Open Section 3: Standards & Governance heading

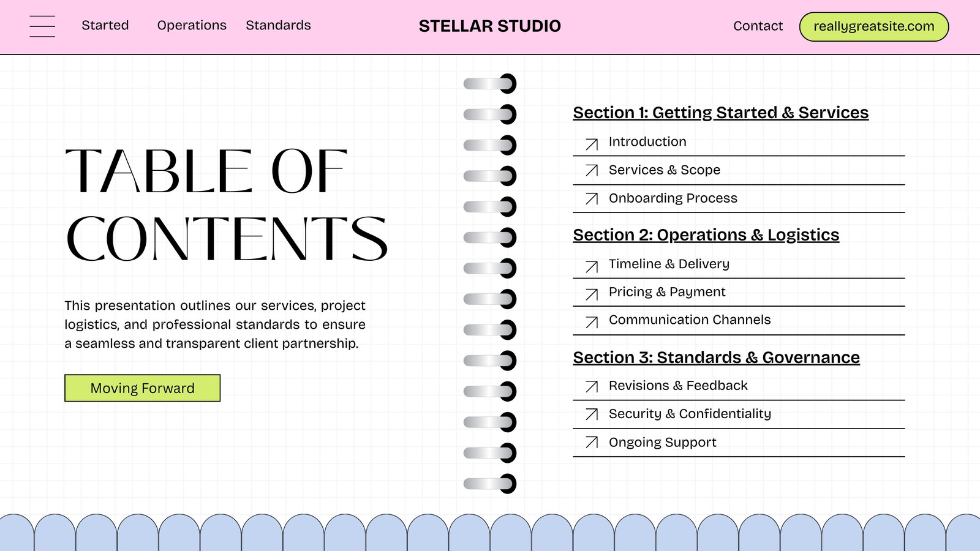pos(717,358)
